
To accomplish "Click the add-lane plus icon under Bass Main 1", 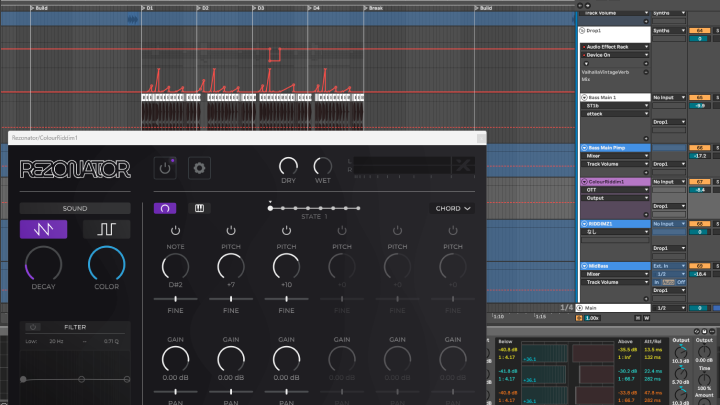I will pos(646,138).
